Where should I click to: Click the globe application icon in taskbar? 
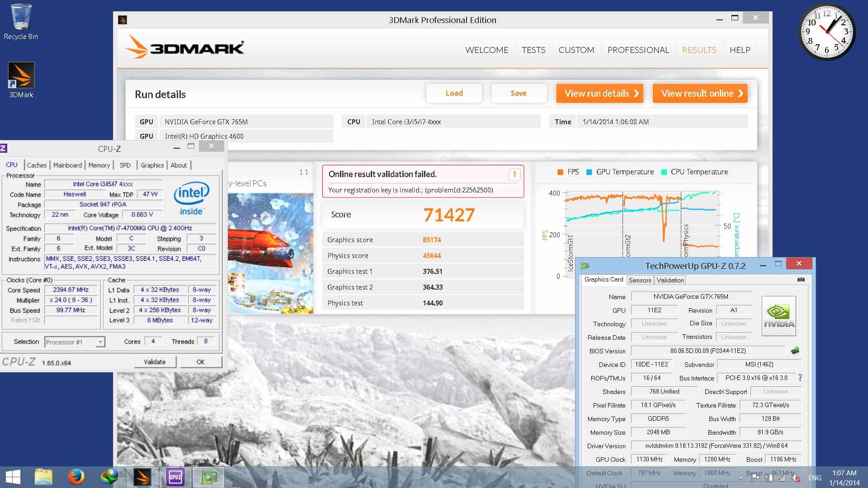click(x=109, y=477)
